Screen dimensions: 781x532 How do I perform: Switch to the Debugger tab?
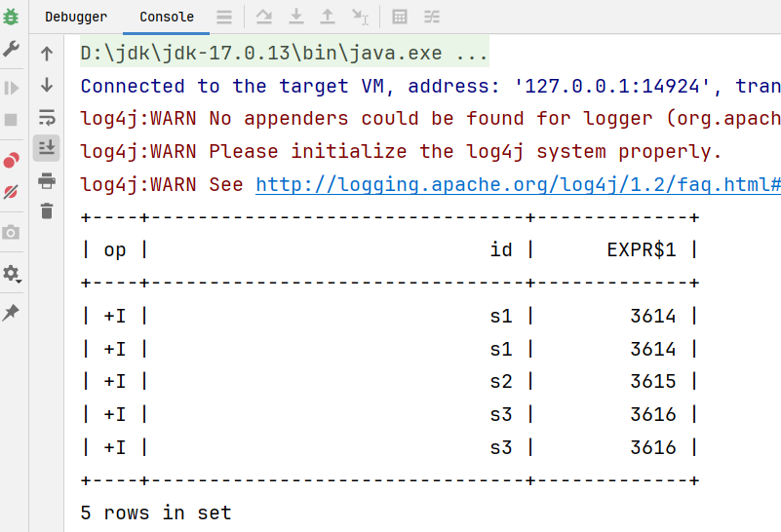(x=76, y=17)
